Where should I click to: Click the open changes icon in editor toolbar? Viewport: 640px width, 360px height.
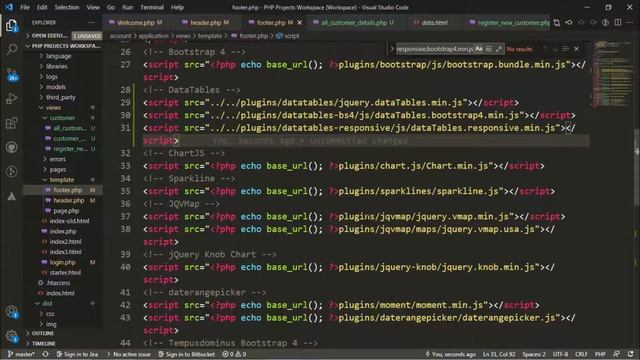coord(557,23)
